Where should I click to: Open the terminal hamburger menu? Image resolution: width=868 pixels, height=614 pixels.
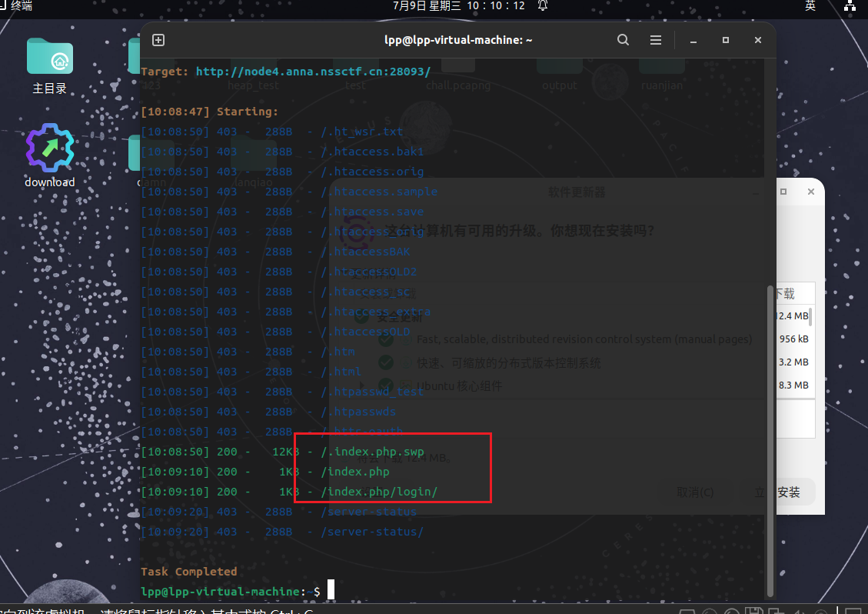[x=655, y=40]
